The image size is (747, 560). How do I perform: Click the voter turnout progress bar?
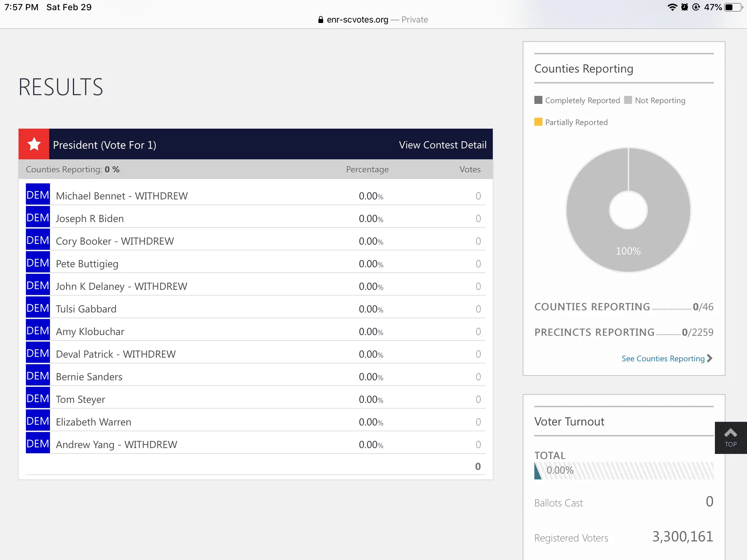624,470
